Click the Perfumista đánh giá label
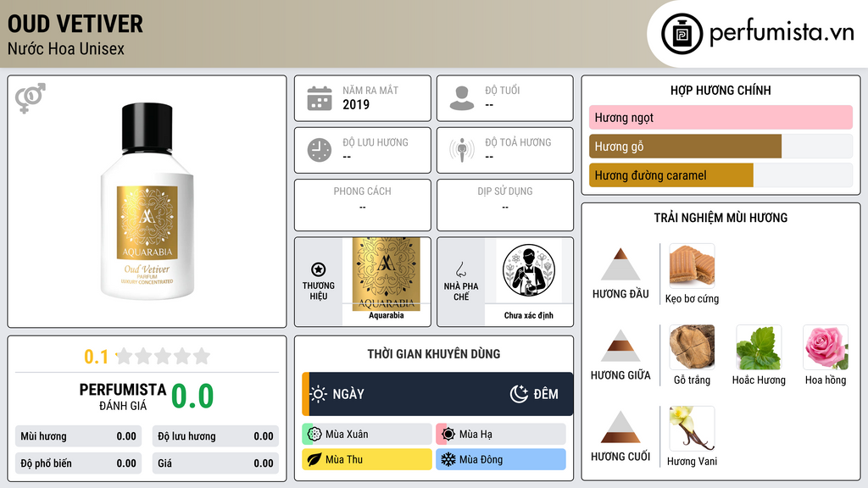Image resolution: width=868 pixels, height=488 pixels. pyautogui.click(x=123, y=396)
